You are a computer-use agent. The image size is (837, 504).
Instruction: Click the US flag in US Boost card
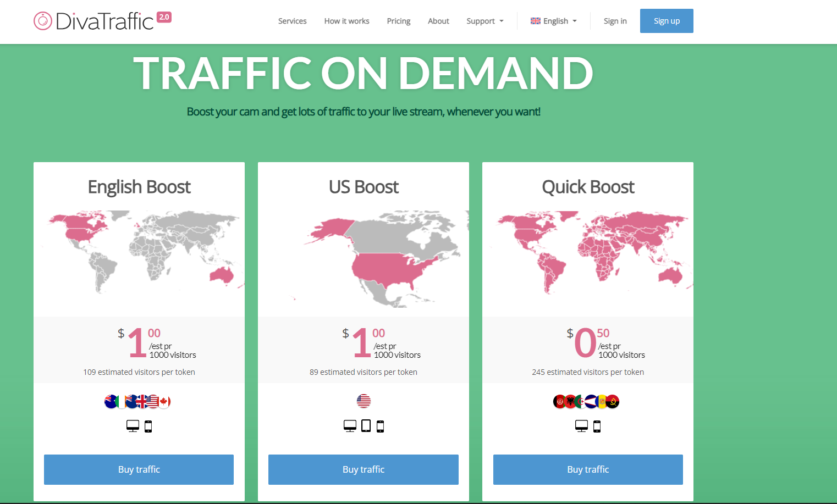click(x=364, y=401)
